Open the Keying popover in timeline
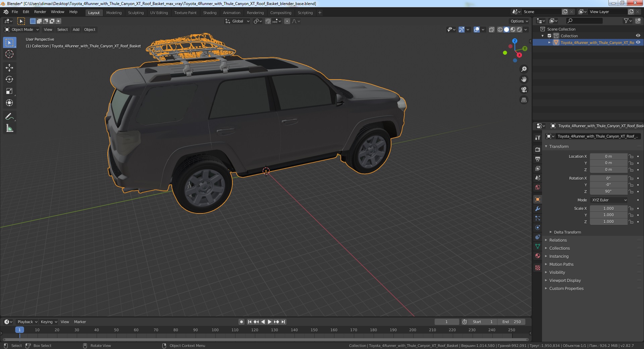The image size is (644, 349). tap(49, 322)
